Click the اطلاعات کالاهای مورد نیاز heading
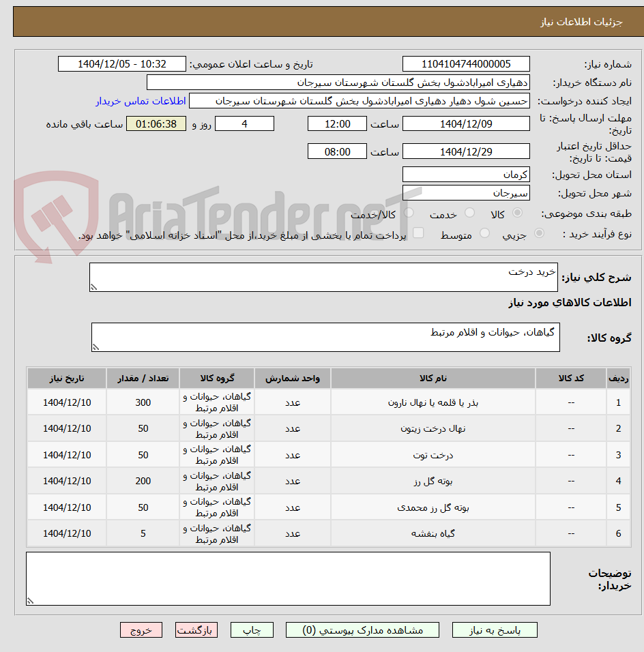 570,302
